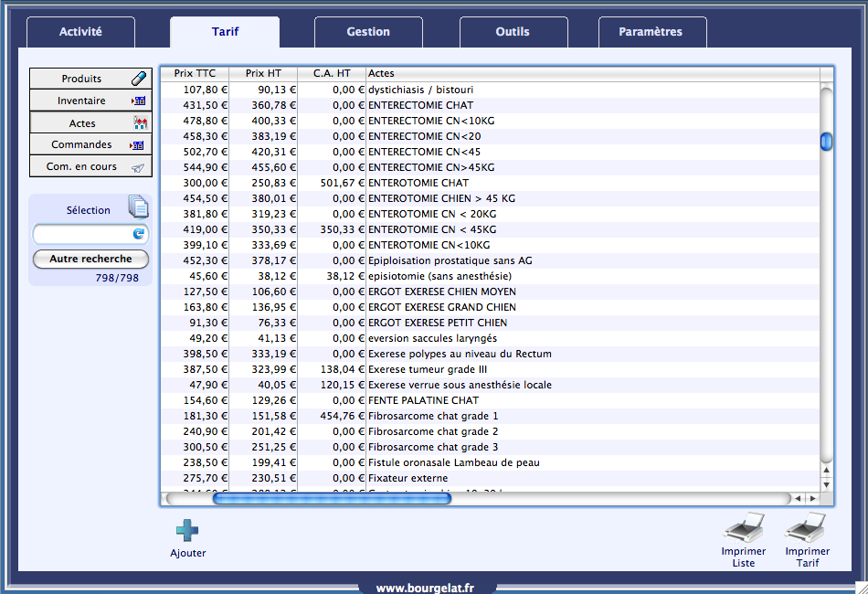The image size is (868, 594).
Task: Select row eversion saccules laryngés
Action: click(x=490, y=338)
